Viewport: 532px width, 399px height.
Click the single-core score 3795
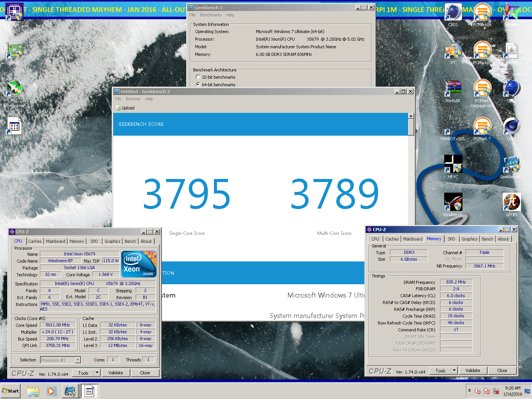tap(187, 194)
